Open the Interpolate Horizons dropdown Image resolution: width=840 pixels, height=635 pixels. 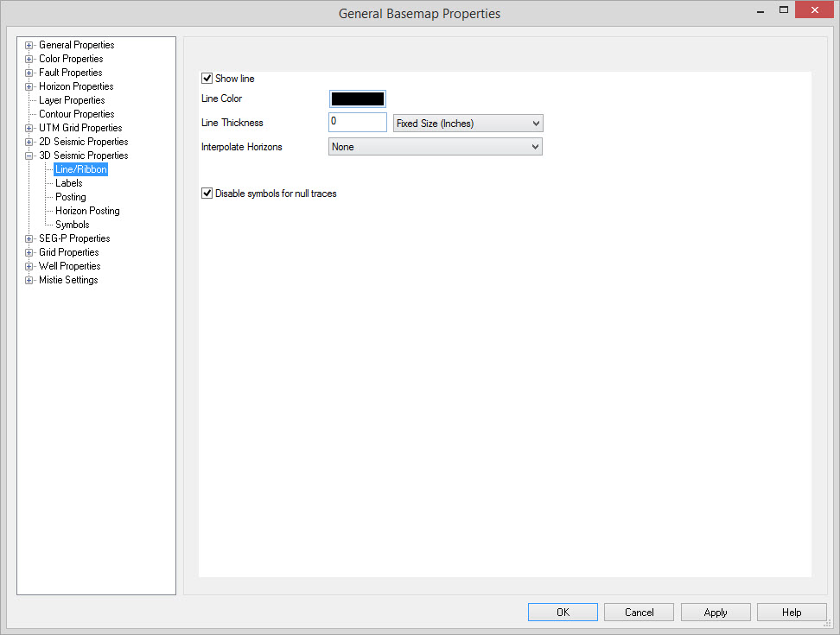436,147
